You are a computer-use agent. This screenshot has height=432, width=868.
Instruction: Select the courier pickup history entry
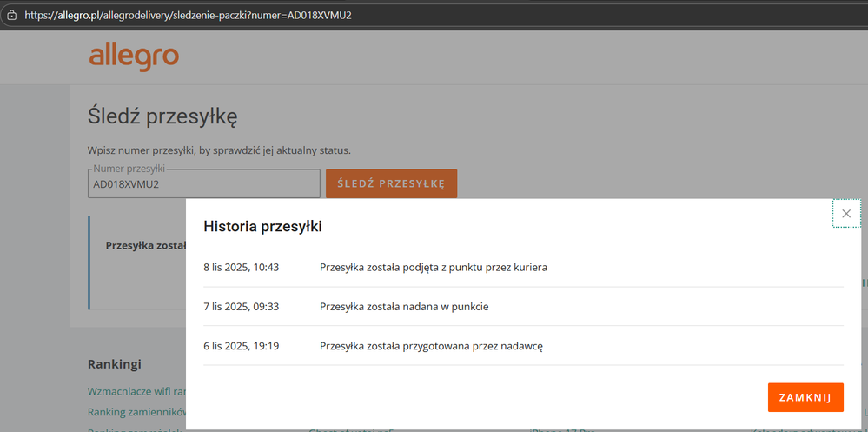[433, 267]
